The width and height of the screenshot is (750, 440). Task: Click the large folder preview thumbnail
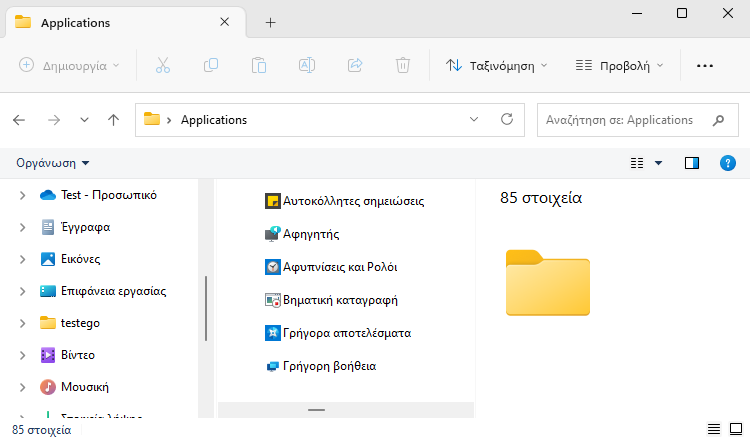(x=548, y=282)
